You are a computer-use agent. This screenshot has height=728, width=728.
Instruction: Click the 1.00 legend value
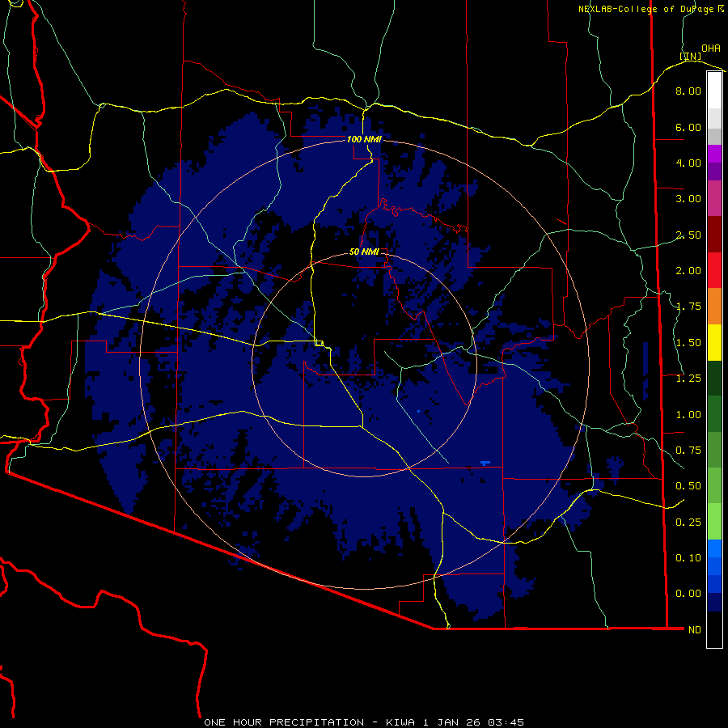[688, 415]
